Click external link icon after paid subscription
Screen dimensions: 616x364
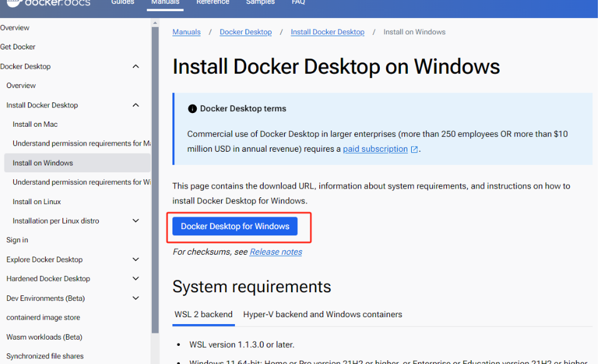414,149
